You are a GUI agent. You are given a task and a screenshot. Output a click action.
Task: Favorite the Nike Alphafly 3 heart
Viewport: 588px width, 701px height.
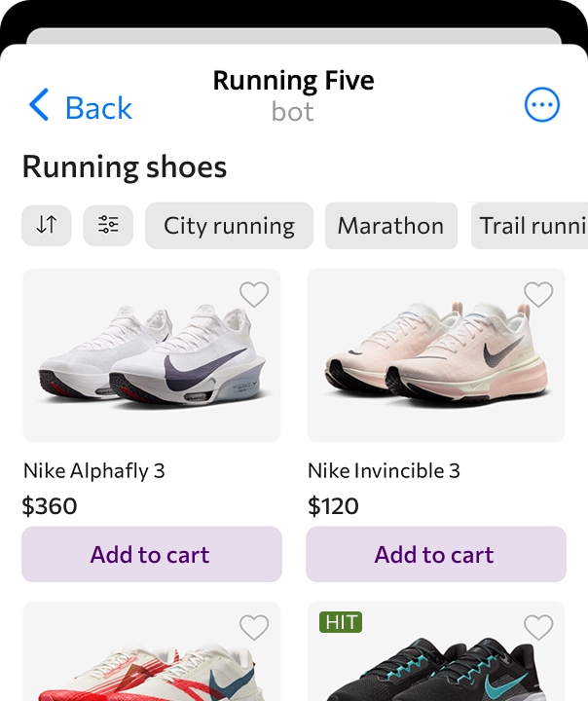pos(254,294)
